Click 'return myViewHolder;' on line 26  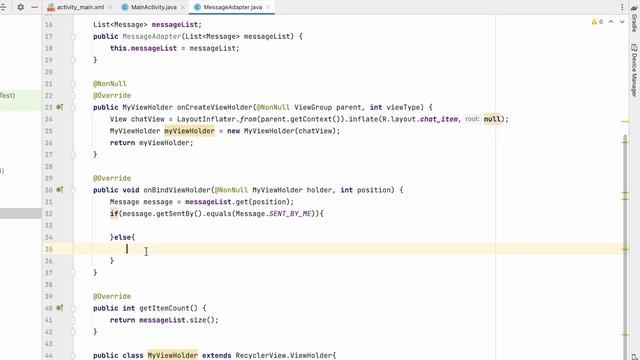click(x=151, y=143)
